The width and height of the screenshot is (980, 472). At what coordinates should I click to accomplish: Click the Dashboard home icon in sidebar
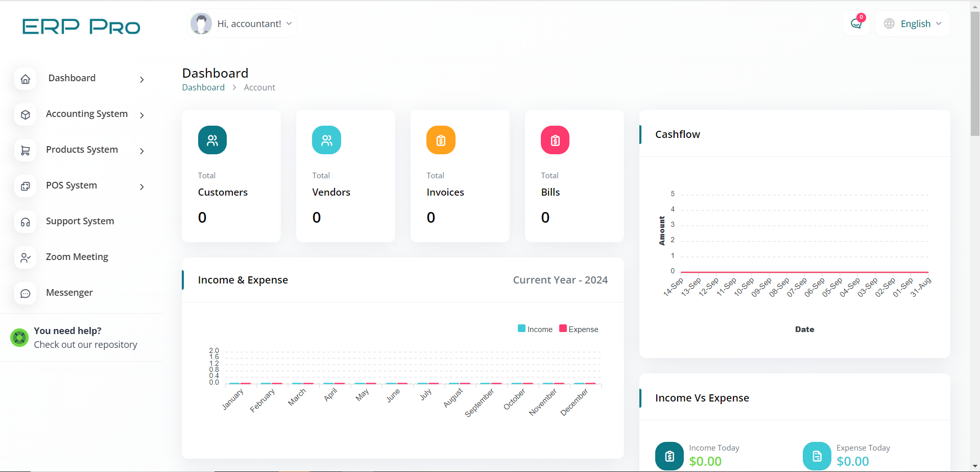click(25, 79)
